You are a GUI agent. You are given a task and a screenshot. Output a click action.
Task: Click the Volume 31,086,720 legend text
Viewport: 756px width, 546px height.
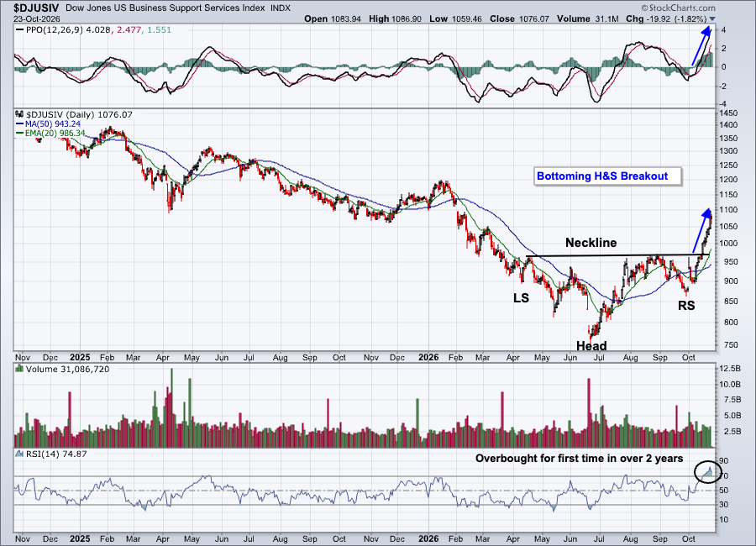coord(67,369)
